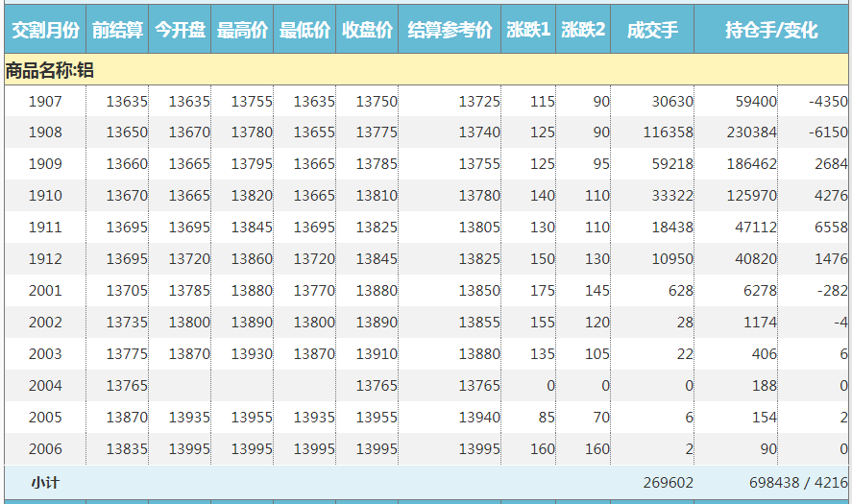
Task: Select the 持仓手/变化 column header
Action: pos(771,31)
